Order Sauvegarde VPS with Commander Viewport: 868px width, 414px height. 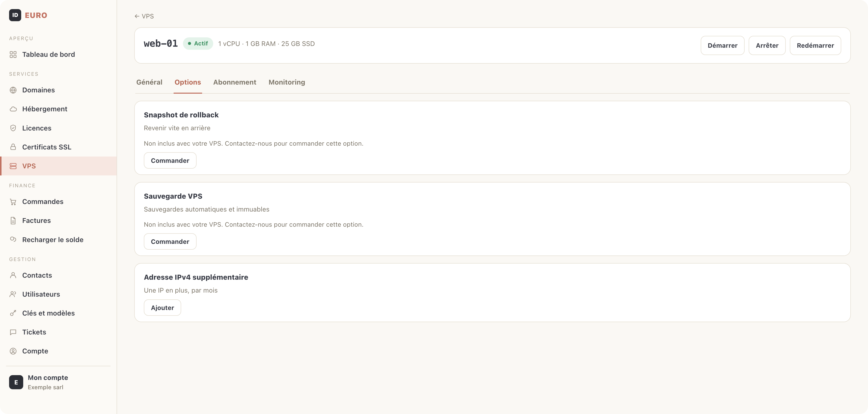click(x=170, y=241)
